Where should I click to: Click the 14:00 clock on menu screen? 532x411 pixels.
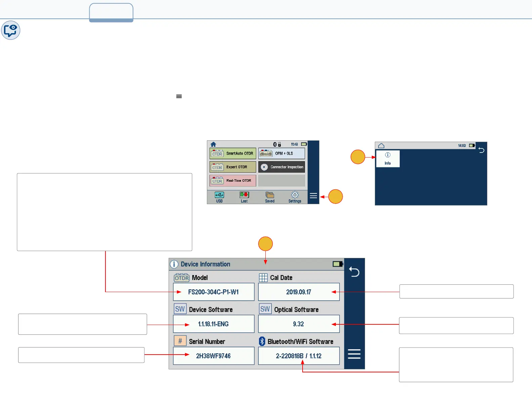462,146
